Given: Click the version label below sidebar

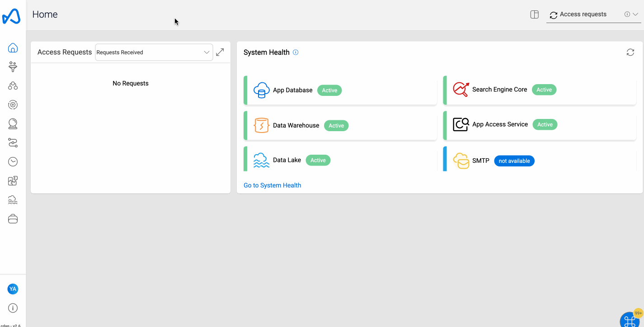Looking at the screenshot, I should click(10, 325).
